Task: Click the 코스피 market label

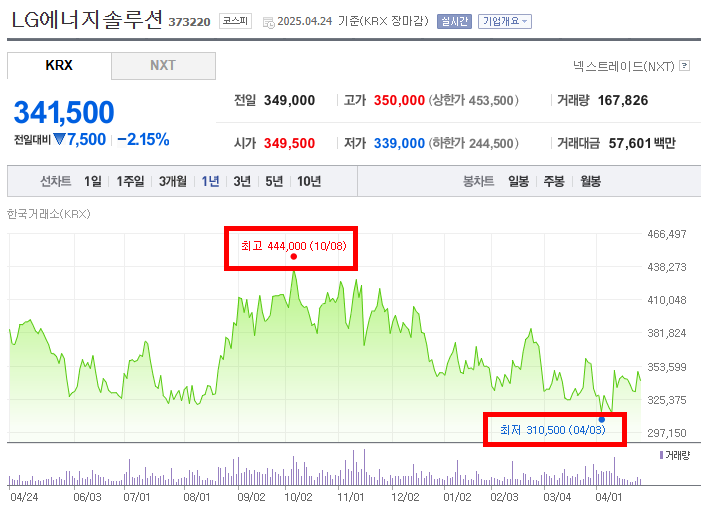Action: coord(235,21)
